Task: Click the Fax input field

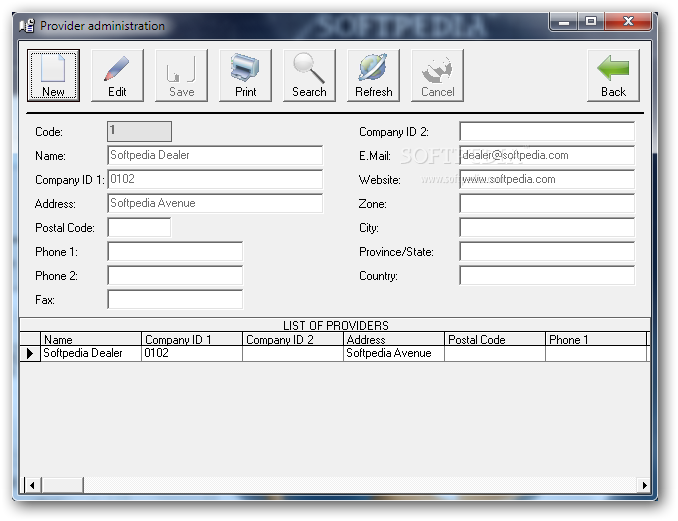Action: point(175,299)
